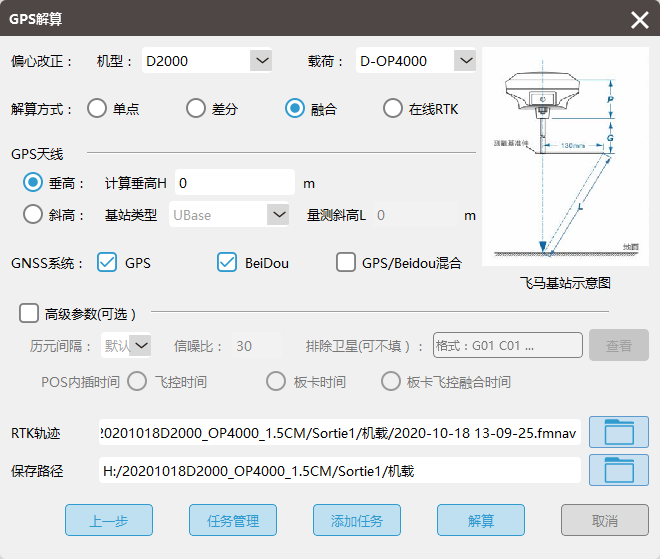Select the 差分 solving mode
Screen dimensions: 660x559
pyautogui.click(x=196, y=109)
